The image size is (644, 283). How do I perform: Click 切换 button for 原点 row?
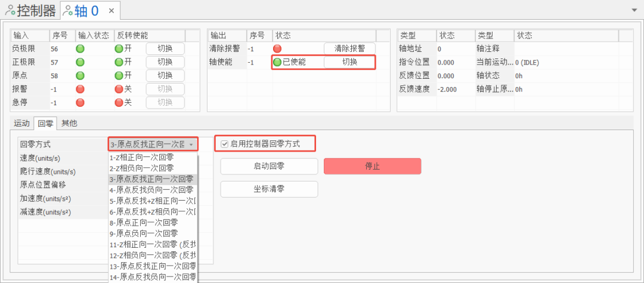click(x=165, y=76)
